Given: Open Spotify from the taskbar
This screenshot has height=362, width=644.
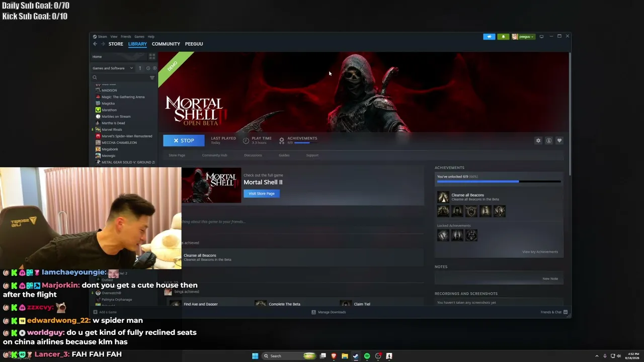Looking at the screenshot, I should tap(367, 356).
